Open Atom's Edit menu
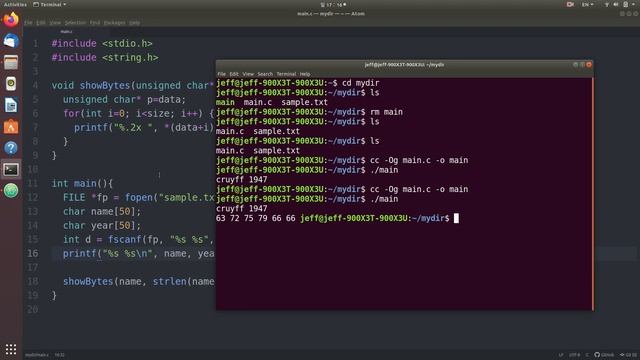Image resolution: width=640 pixels, height=360 pixels. coord(41,23)
